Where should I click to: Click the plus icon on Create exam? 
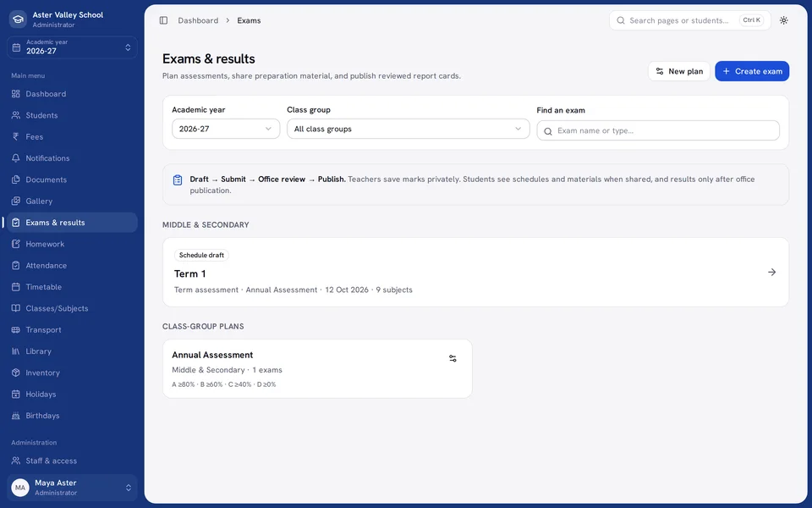click(x=726, y=71)
